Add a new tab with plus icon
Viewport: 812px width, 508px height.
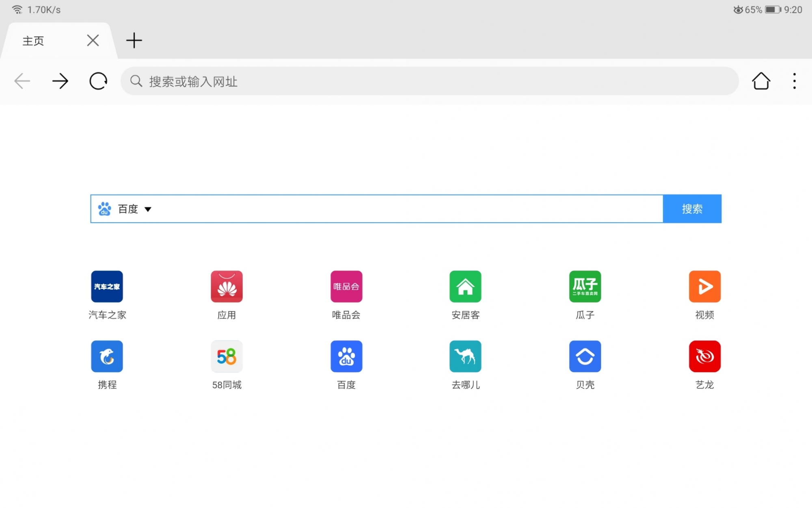click(134, 41)
